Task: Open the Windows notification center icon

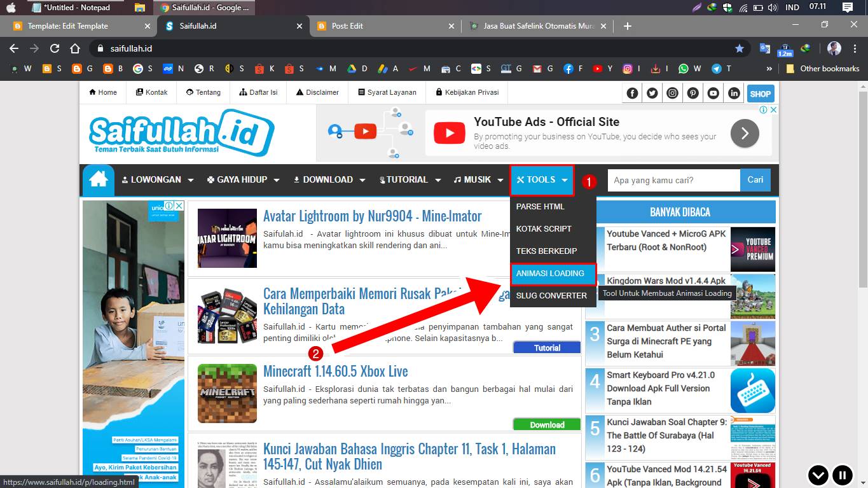Action: (x=847, y=8)
